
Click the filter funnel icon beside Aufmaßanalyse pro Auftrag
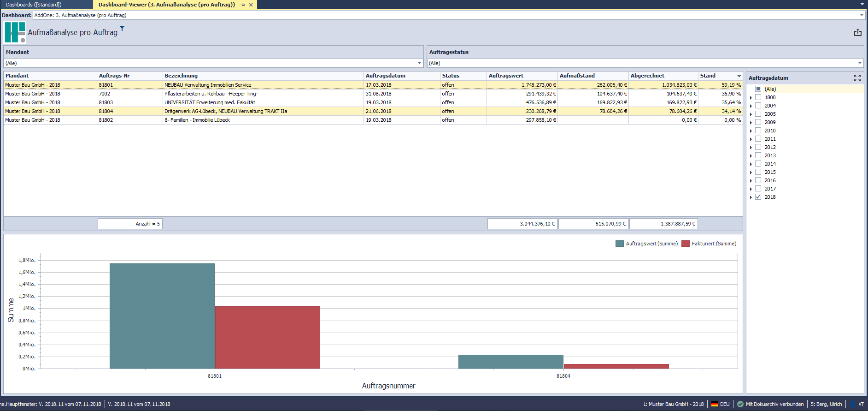122,29
